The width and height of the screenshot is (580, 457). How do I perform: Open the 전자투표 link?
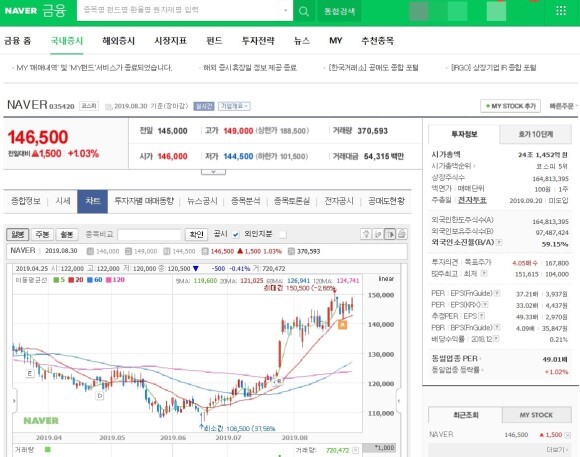[x=472, y=200]
